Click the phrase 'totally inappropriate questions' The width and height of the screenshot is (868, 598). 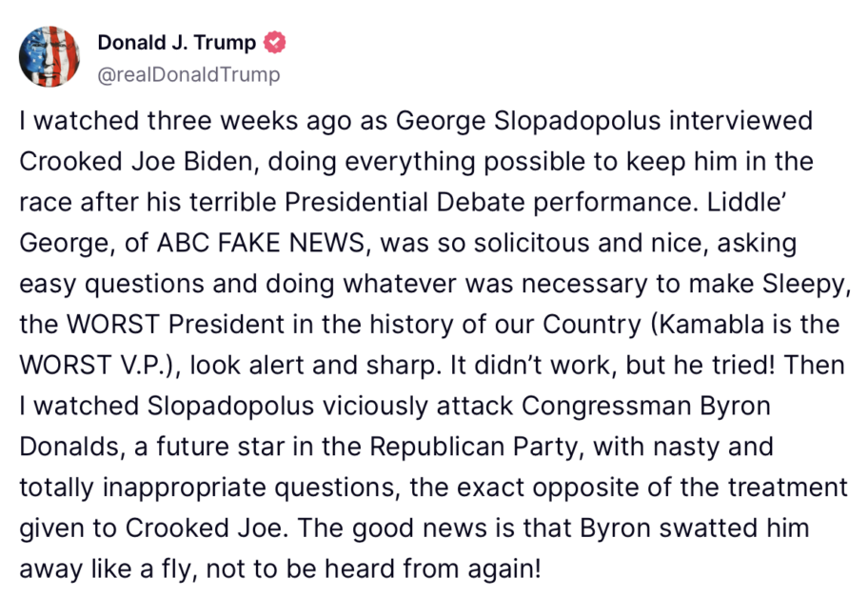coord(207,488)
